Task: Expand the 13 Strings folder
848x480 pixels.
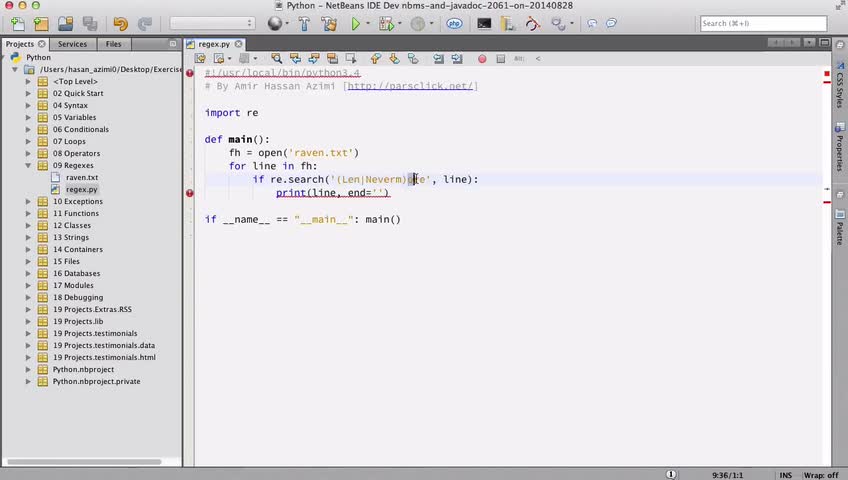Action: coord(28,237)
